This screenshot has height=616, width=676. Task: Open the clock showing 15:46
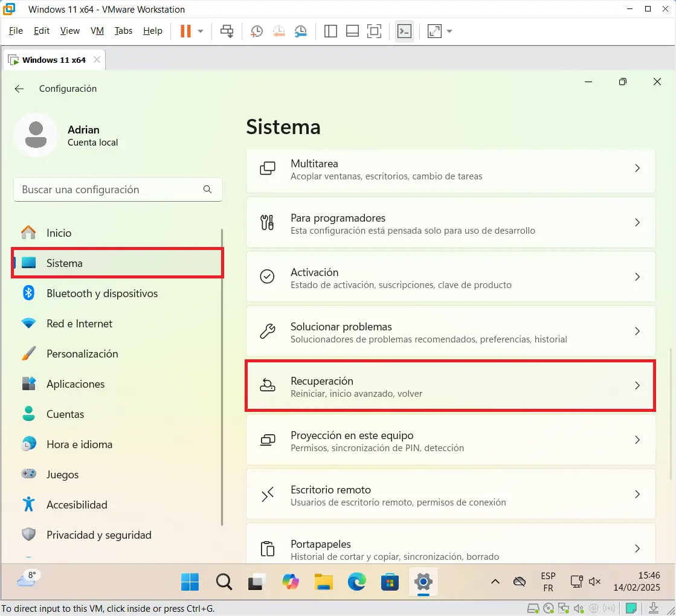637,582
